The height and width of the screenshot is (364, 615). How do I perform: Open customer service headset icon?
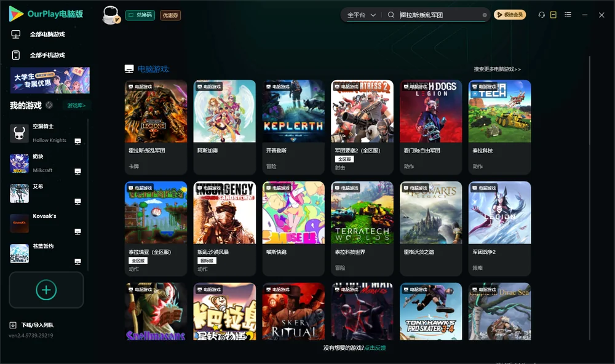(x=541, y=15)
